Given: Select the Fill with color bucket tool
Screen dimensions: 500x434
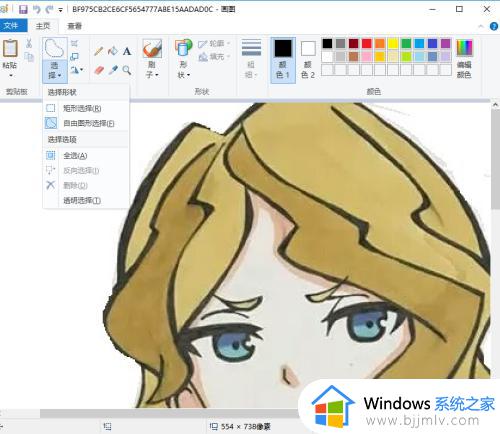Looking at the screenshot, I should point(113,51).
